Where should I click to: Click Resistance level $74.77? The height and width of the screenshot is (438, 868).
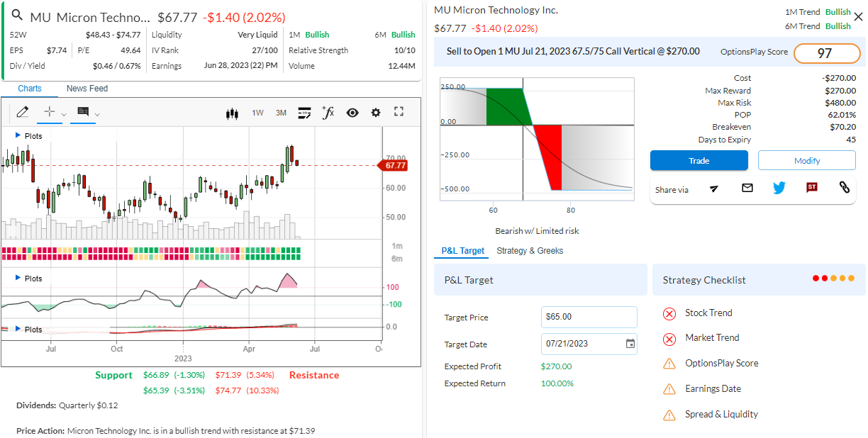pos(228,391)
